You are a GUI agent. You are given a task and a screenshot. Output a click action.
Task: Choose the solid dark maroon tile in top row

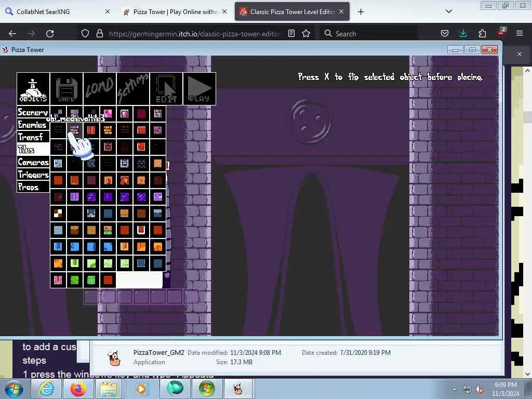click(x=141, y=113)
